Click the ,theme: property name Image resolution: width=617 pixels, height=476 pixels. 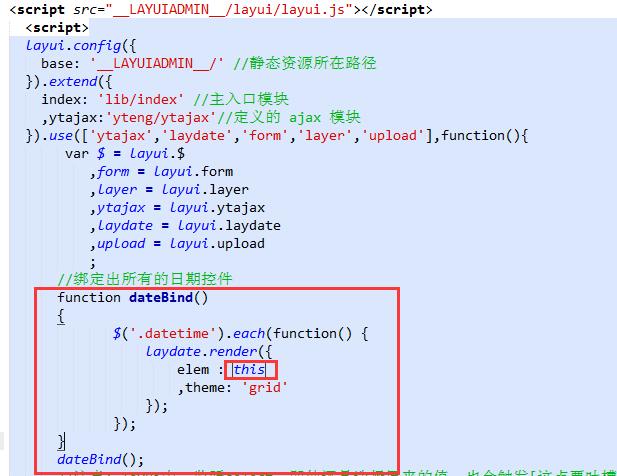click(x=204, y=387)
